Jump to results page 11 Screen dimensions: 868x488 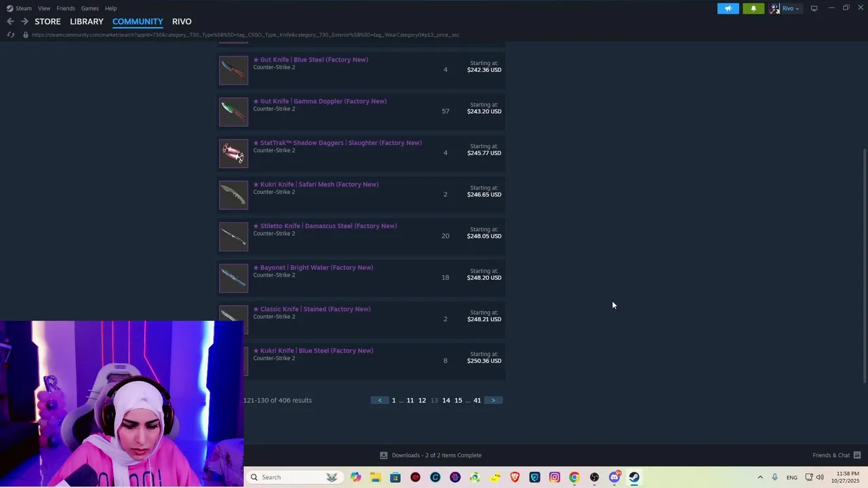click(x=410, y=401)
